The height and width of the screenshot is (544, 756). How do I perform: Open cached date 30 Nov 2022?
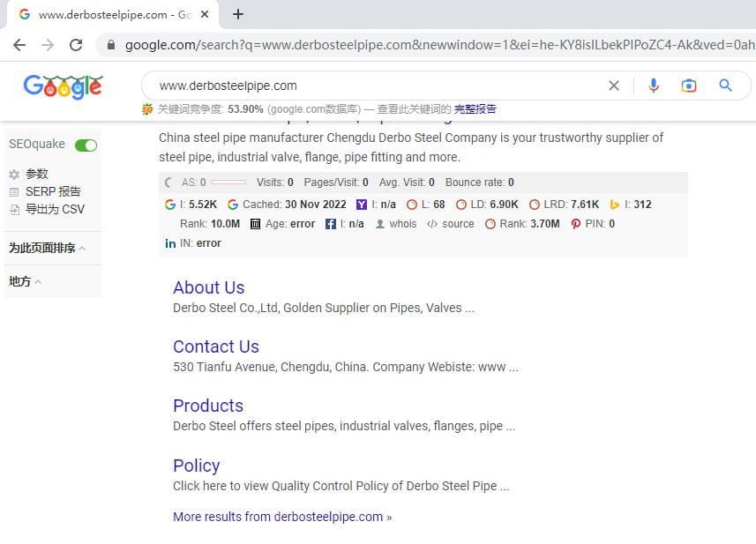coord(315,205)
